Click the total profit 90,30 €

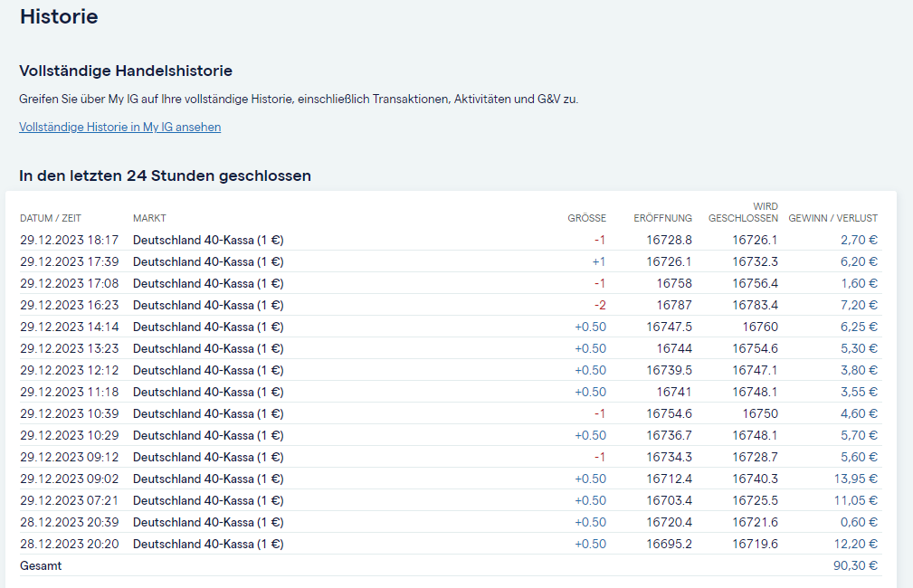[855, 565]
